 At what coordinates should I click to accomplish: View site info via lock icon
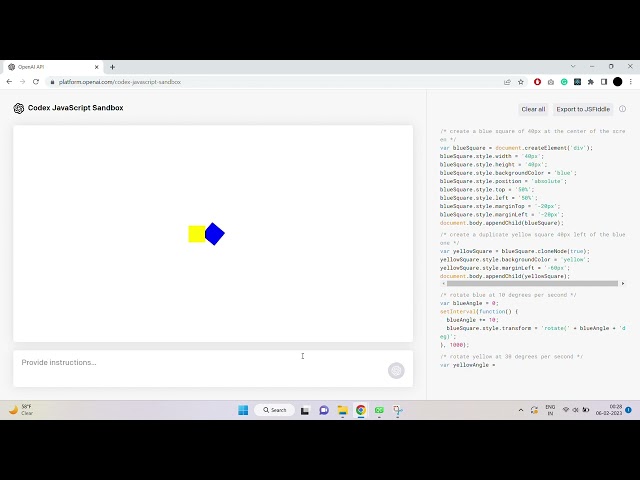[52, 82]
